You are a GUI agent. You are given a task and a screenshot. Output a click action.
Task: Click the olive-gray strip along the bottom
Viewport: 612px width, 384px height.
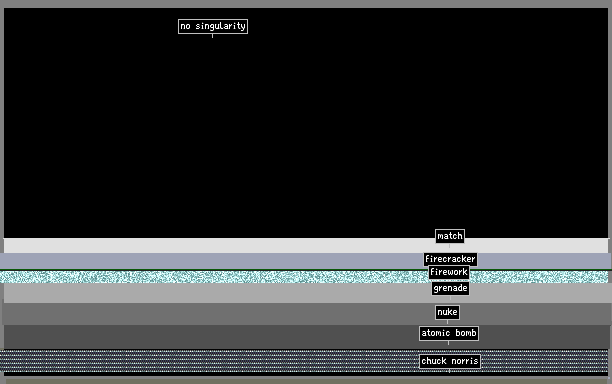point(307,380)
